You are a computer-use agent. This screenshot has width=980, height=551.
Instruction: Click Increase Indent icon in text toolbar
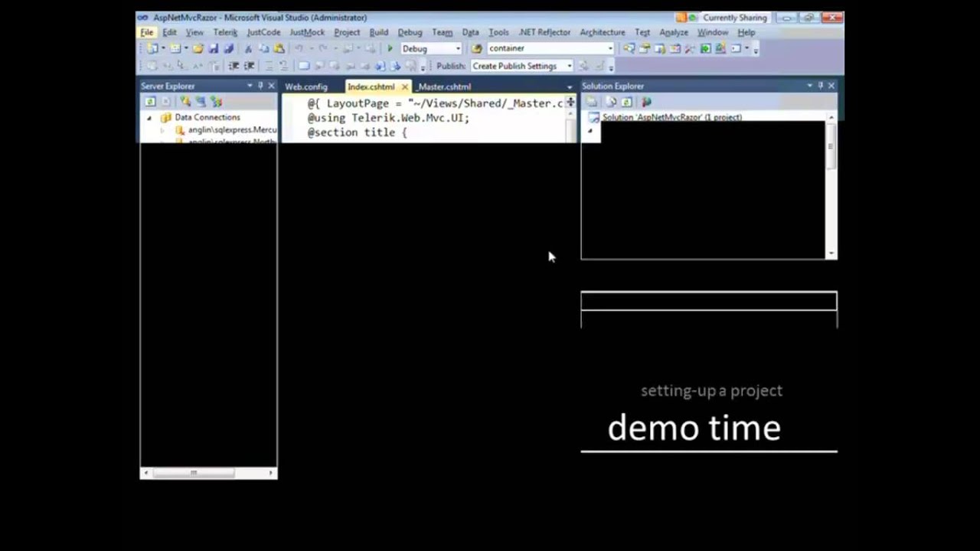pyautogui.click(x=249, y=66)
